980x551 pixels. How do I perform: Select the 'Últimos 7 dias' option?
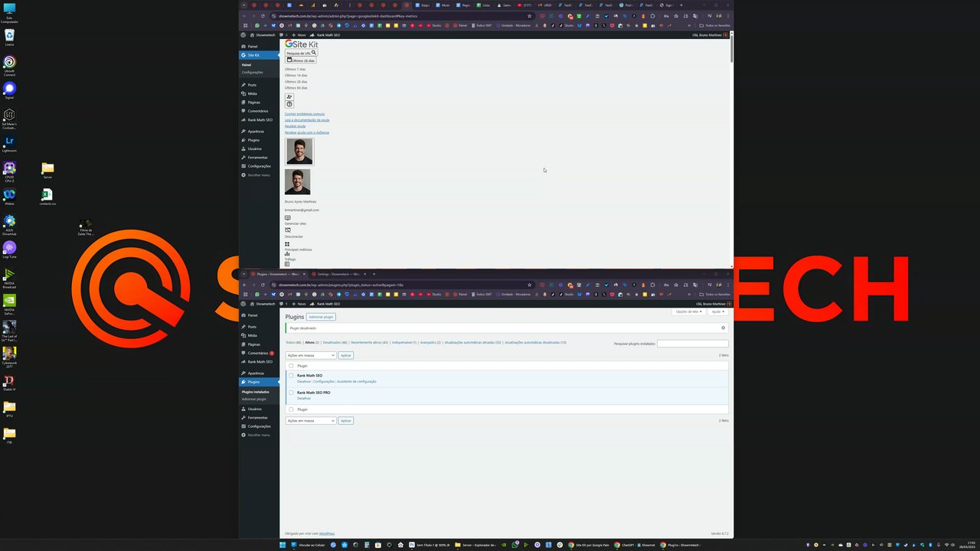coord(295,69)
